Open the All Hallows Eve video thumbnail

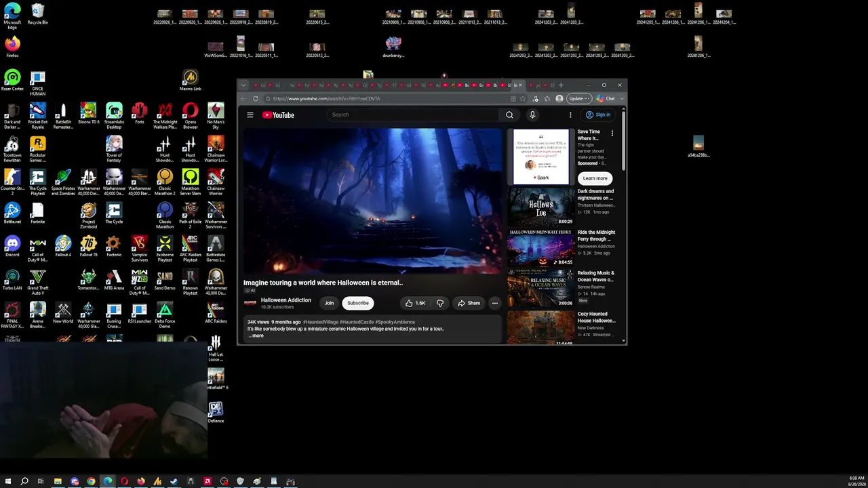coord(541,206)
